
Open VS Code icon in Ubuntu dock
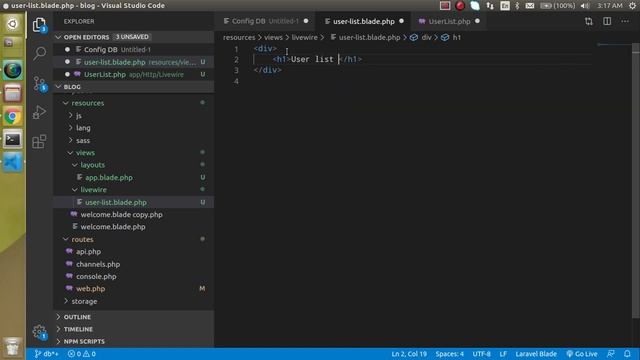click(13, 163)
